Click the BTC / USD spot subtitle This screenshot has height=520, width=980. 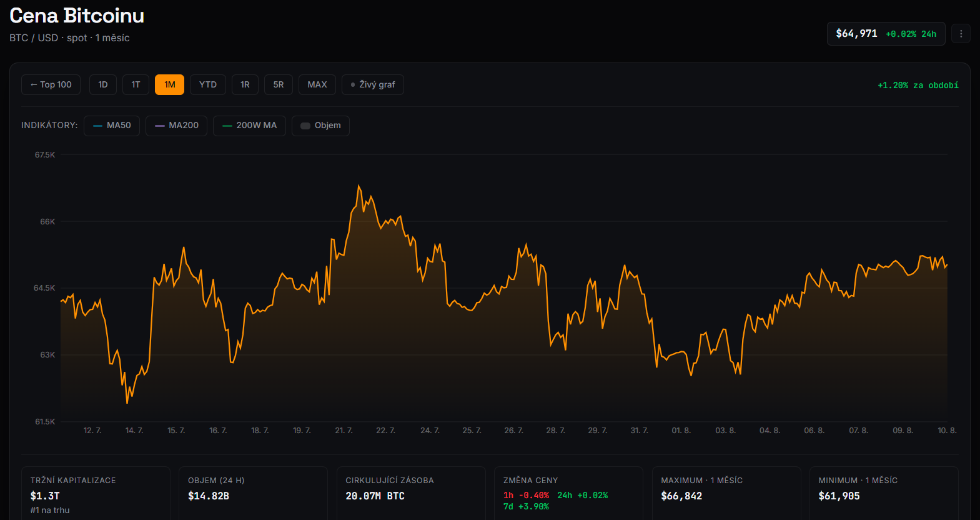(x=69, y=38)
